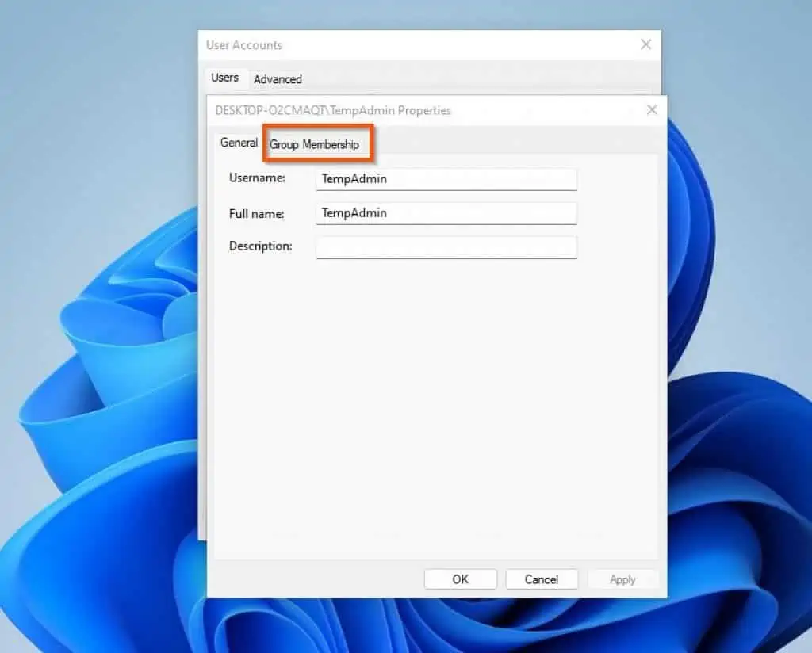This screenshot has width=812, height=653.
Task: Select the Username field containing TempAdmin
Action: pos(446,179)
